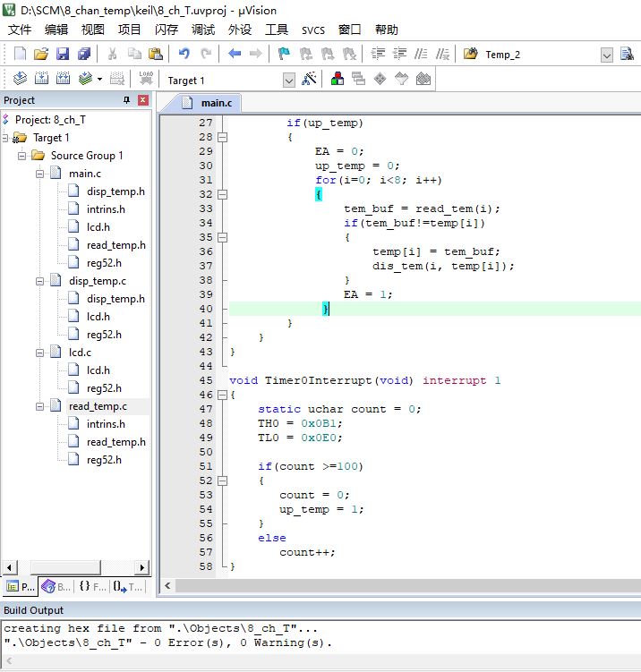The width and height of the screenshot is (641, 672).
Task: Click the project panel scroll right arrow
Action: pos(142,567)
